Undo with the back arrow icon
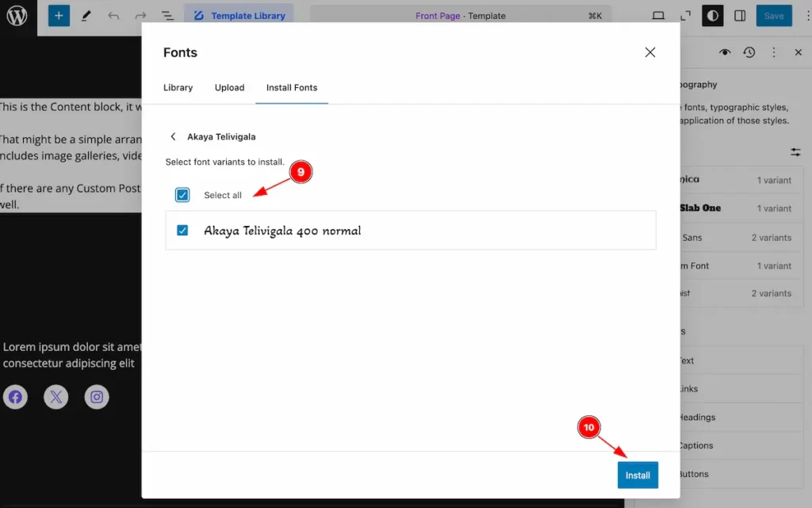The width and height of the screenshot is (812, 508). (113, 16)
